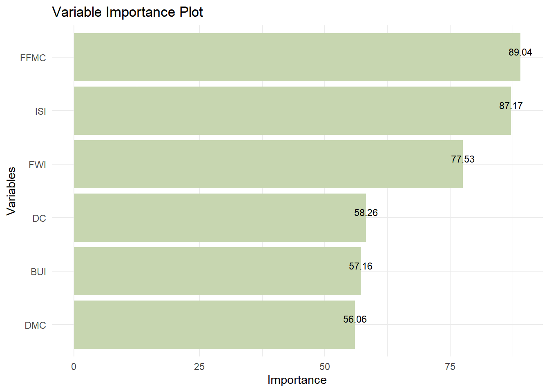Click the 56.06 data label
549x392 pixels.
point(355,319)
